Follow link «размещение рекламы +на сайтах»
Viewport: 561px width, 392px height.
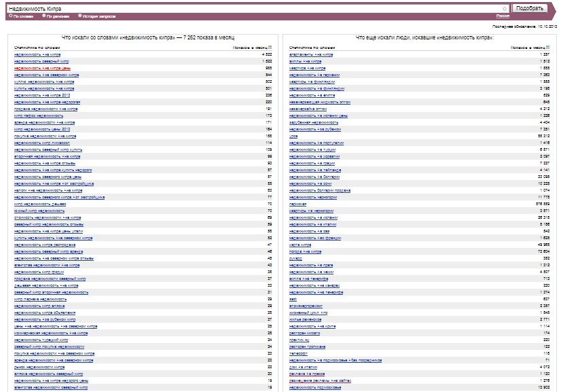[x=320, y=381]
